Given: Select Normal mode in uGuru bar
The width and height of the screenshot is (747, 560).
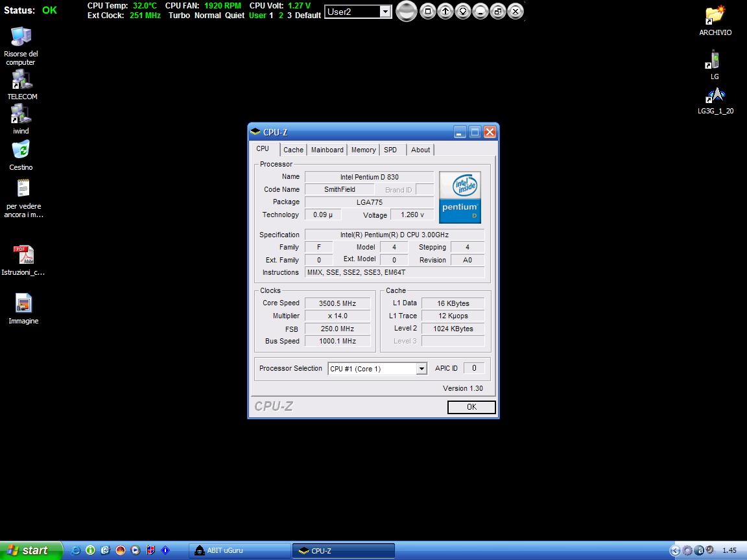Looking at the screenshot, I should click(x=207, y=16).
